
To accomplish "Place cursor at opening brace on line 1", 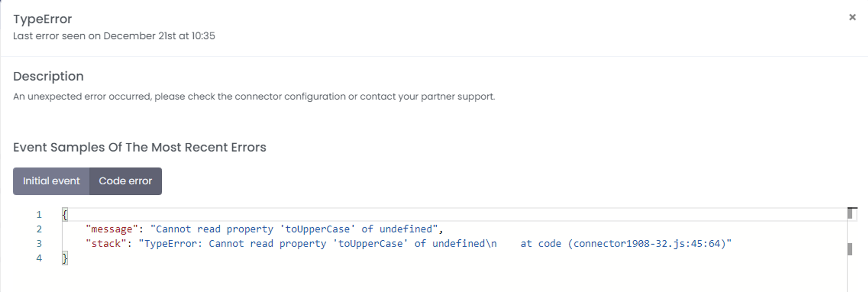I will point(65,215).
